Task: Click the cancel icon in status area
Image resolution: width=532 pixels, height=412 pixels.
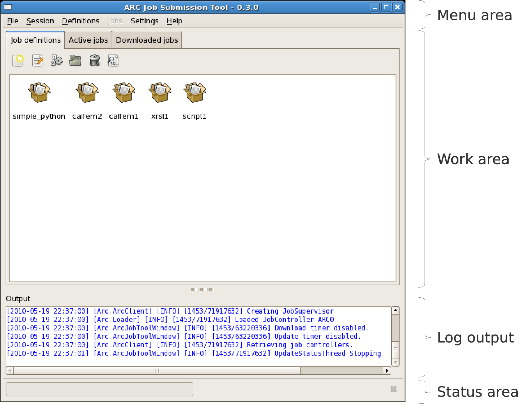Action: click(393, 389)
